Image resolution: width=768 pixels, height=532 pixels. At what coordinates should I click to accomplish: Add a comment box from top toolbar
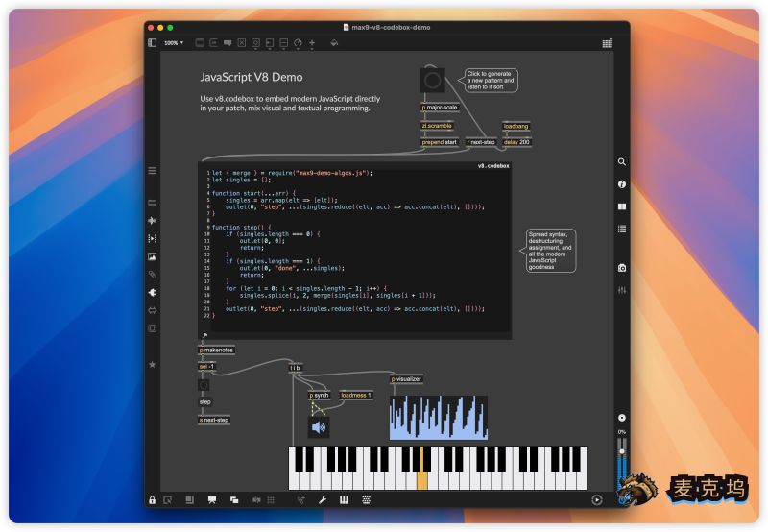[x=228, y=43]
